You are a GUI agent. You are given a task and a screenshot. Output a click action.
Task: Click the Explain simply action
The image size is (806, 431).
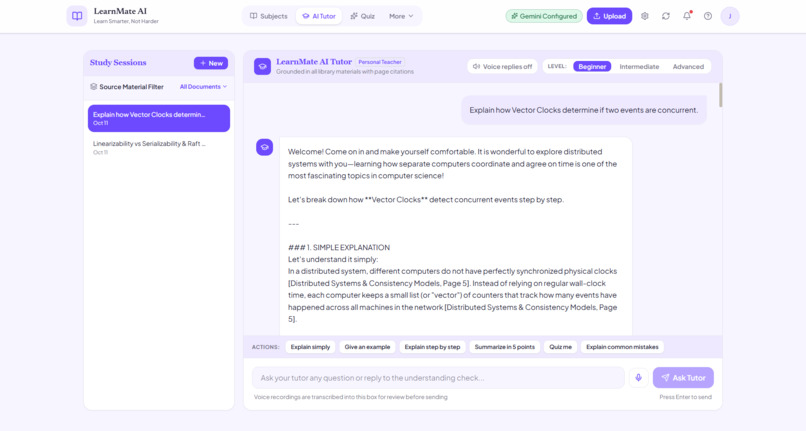click(x=310, y=347)
